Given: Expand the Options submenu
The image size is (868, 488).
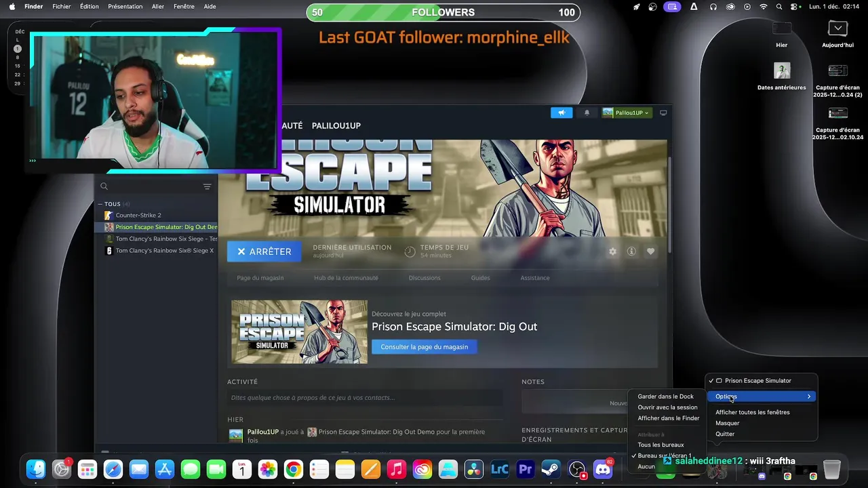Looking at the screenshot, I should [762, 396].
